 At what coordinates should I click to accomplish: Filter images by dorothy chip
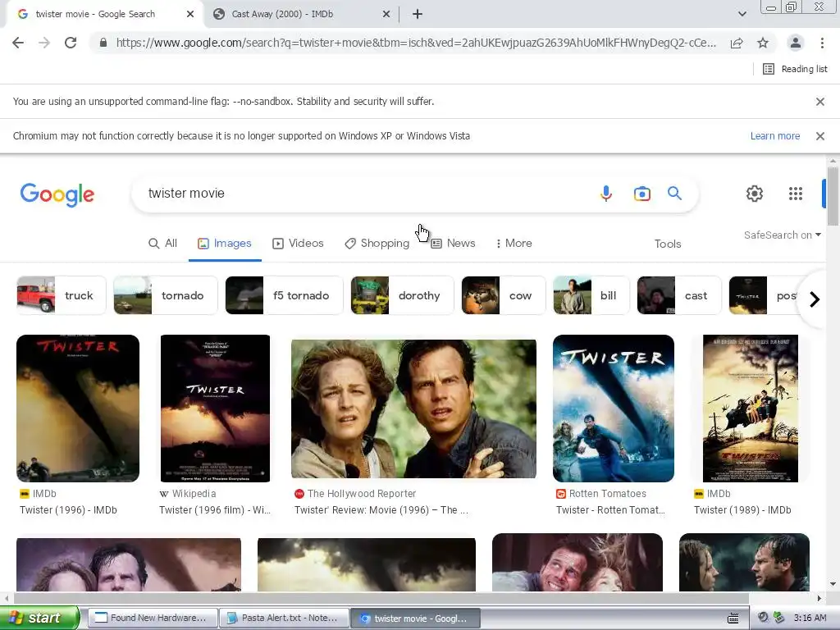402,295
